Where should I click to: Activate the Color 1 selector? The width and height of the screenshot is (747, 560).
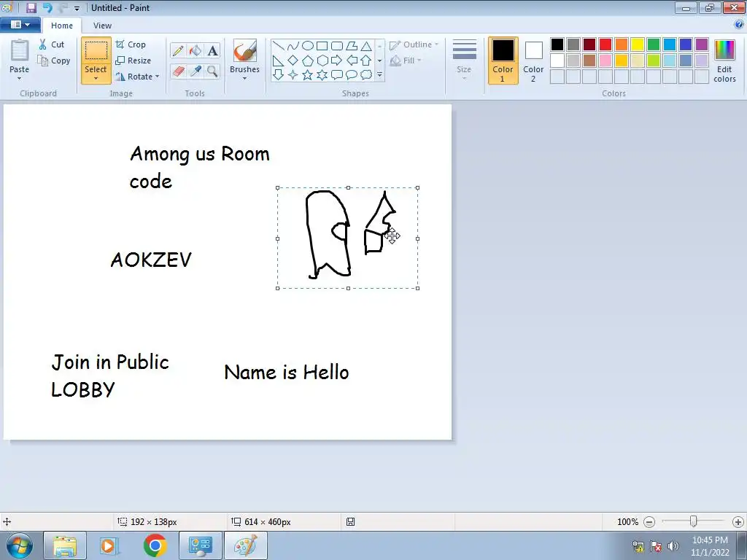coord(503,61)
